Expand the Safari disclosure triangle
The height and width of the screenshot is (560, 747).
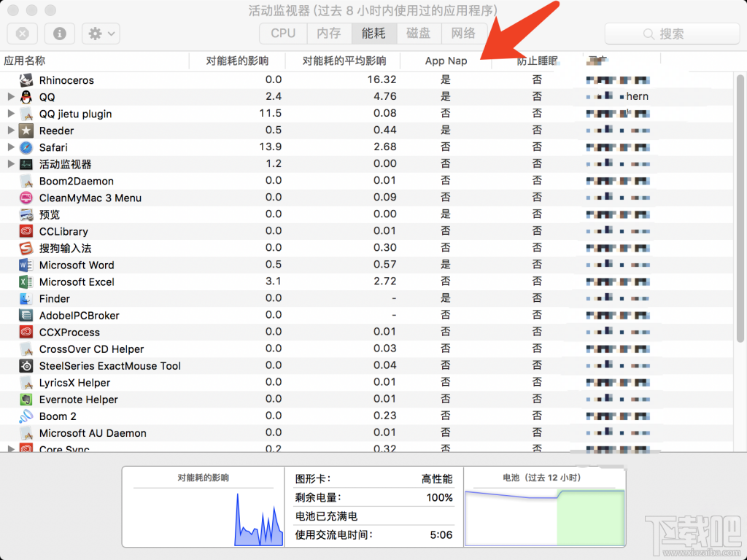(10, 147)
